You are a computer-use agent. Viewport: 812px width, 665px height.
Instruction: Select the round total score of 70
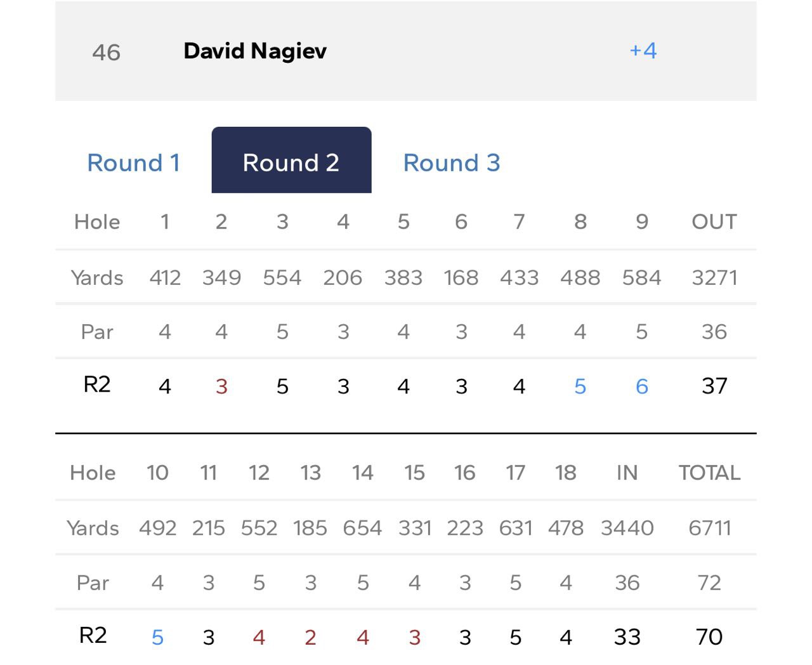click(709, 636)
